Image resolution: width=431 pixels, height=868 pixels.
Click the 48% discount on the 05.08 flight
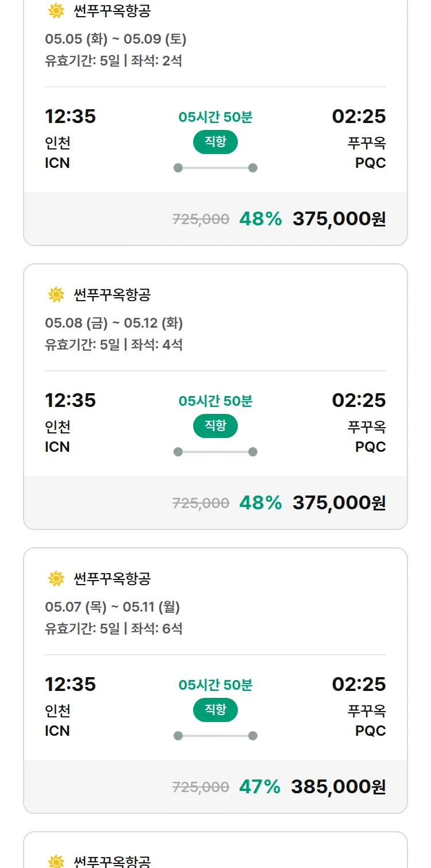[x=260, y=503]
